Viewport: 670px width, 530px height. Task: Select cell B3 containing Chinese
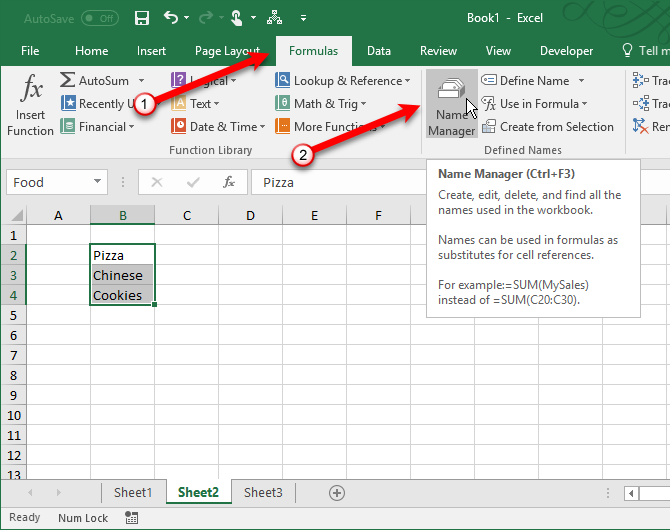coord(121,275)
